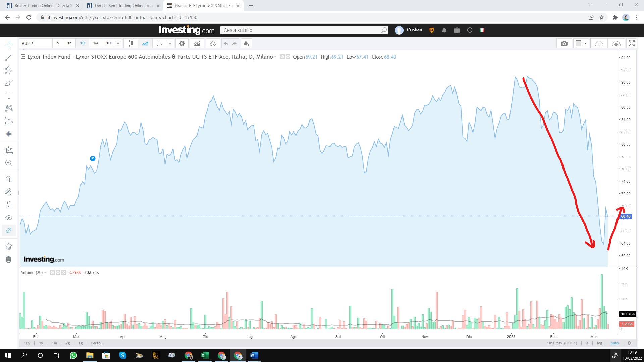Select the area line chart style
This screenshot has height=362, width=644.
145,43
